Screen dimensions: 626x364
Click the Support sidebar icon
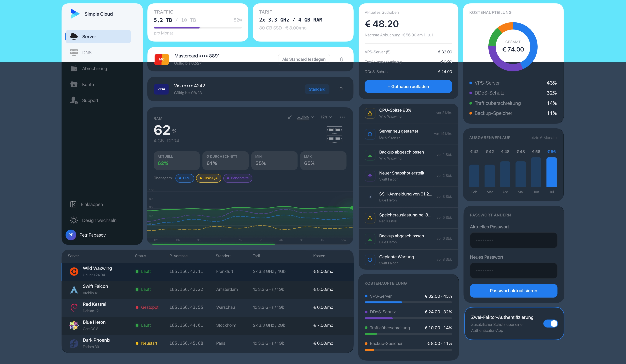pos(74,100)
